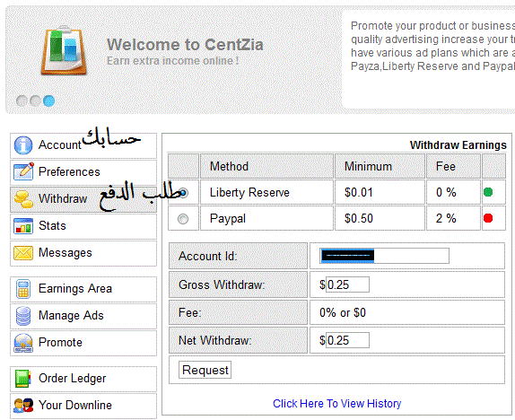Click the gold coins Withdraw icon
The width and height of the screenshot is (515, 420).
point(23,199)
